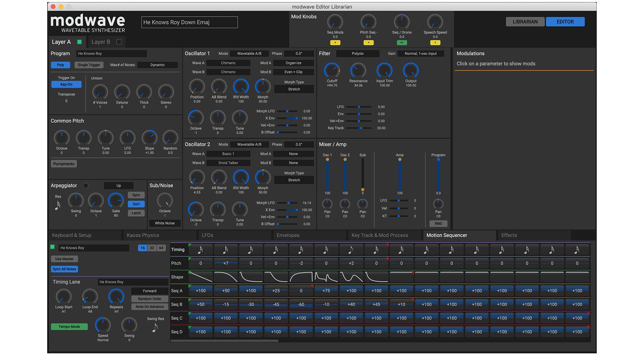This screenshot has height=355, width=644.
Task: Select the first step Shape ramp thumbnail
Action: [x=200, y=277]
